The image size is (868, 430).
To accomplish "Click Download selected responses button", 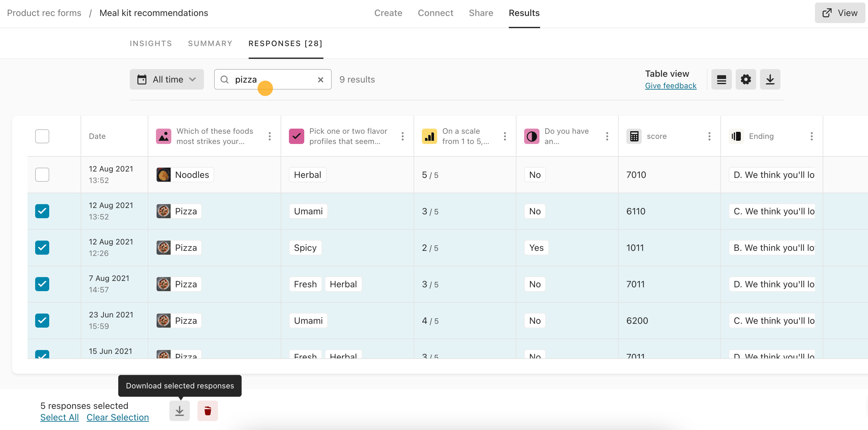I will coord(179,410).
